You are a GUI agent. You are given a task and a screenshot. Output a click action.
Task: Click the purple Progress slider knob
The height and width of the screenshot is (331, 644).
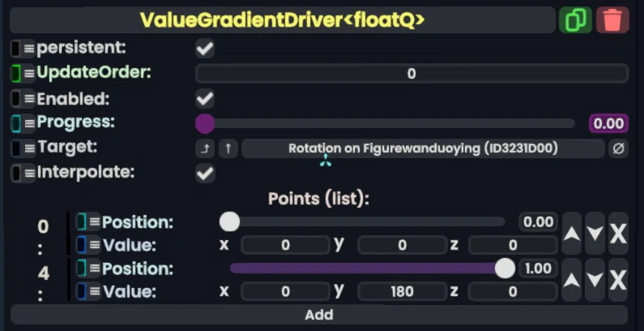click(x=205, y=124)
